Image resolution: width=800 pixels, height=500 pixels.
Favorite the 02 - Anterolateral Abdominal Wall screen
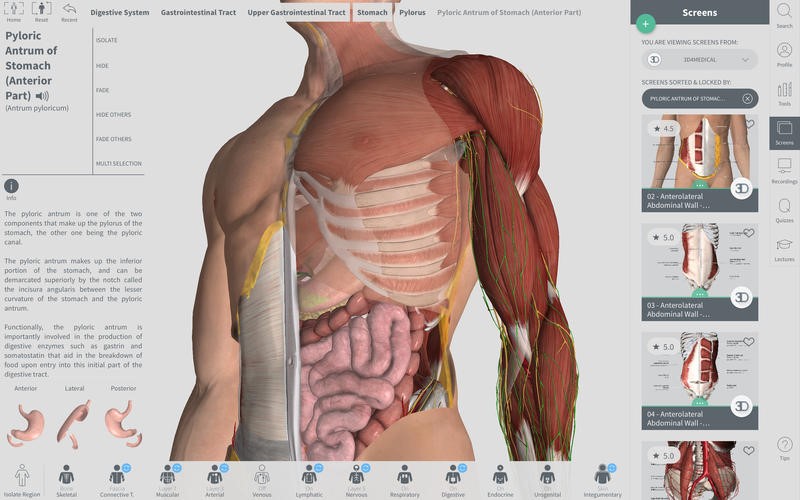point(749,123)
